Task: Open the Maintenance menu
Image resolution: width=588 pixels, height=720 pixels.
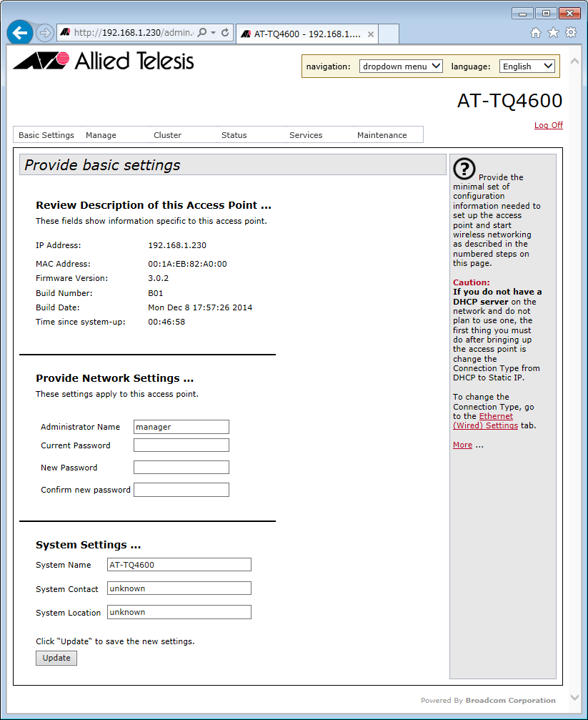Action: click(x=382, y=135)
